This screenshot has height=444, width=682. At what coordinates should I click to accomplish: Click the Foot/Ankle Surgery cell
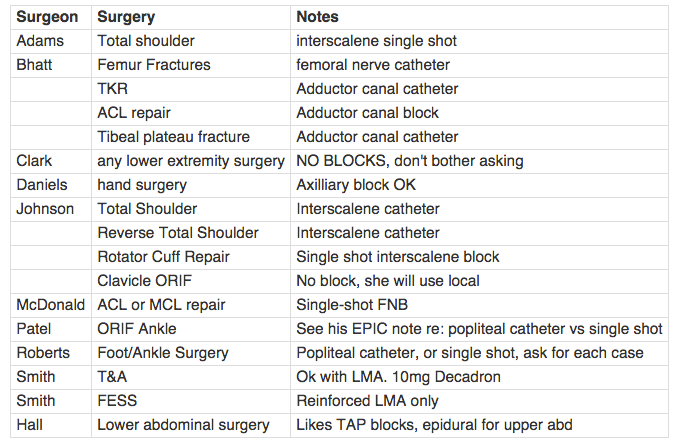tap(191, 353)
